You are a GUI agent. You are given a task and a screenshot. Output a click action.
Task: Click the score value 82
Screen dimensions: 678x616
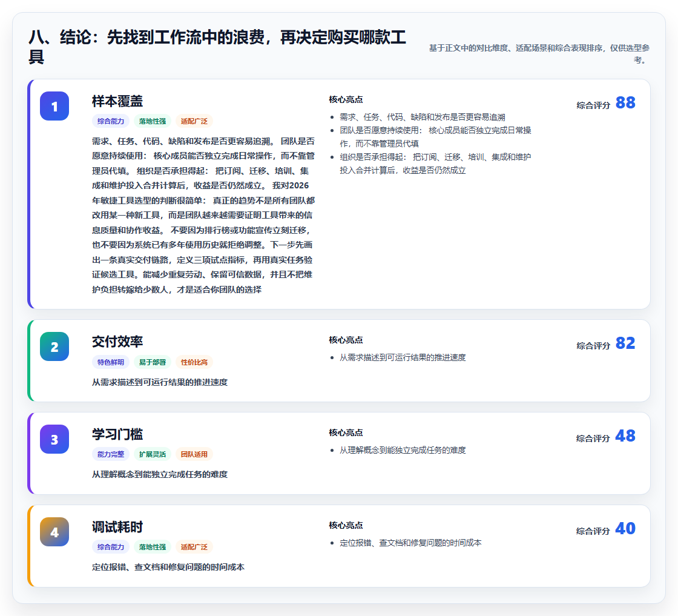[x=625, y=343]
